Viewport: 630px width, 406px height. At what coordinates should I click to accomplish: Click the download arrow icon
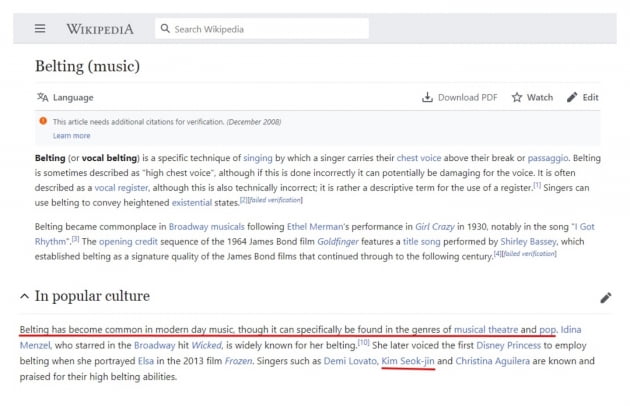coord(427,97)
